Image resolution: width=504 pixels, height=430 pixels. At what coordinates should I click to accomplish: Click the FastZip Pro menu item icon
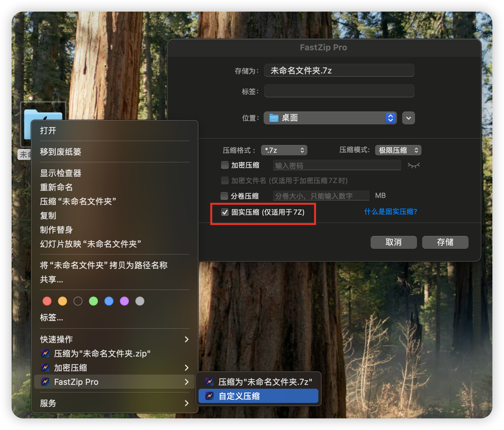(45, 382)
